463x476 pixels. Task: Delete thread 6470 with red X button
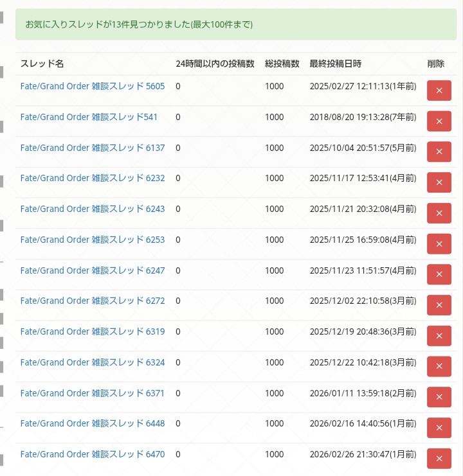439,459
